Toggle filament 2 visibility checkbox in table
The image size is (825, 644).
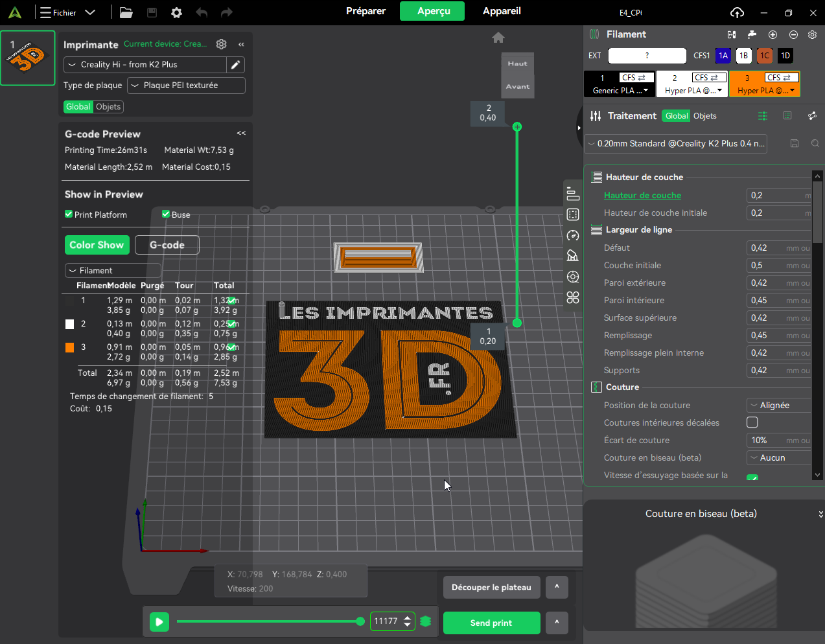[x=232, y=324]
